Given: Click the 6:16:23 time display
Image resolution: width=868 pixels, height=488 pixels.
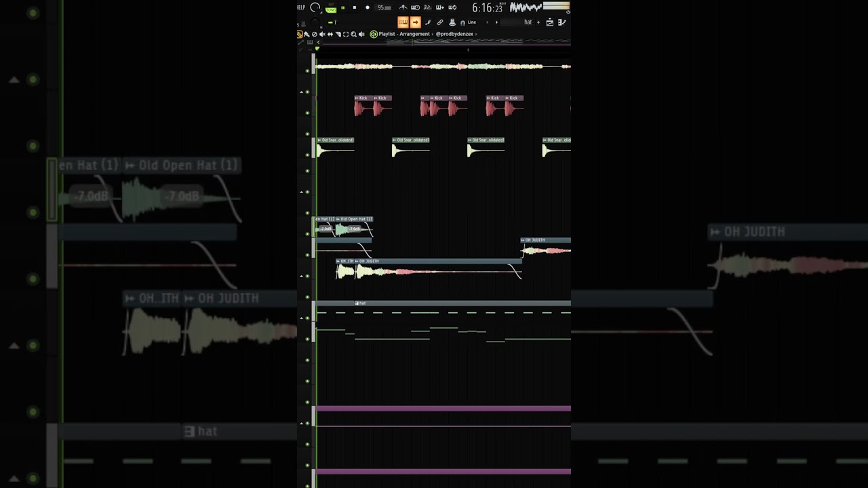Looking at the screenshot, I should [487, 8].
